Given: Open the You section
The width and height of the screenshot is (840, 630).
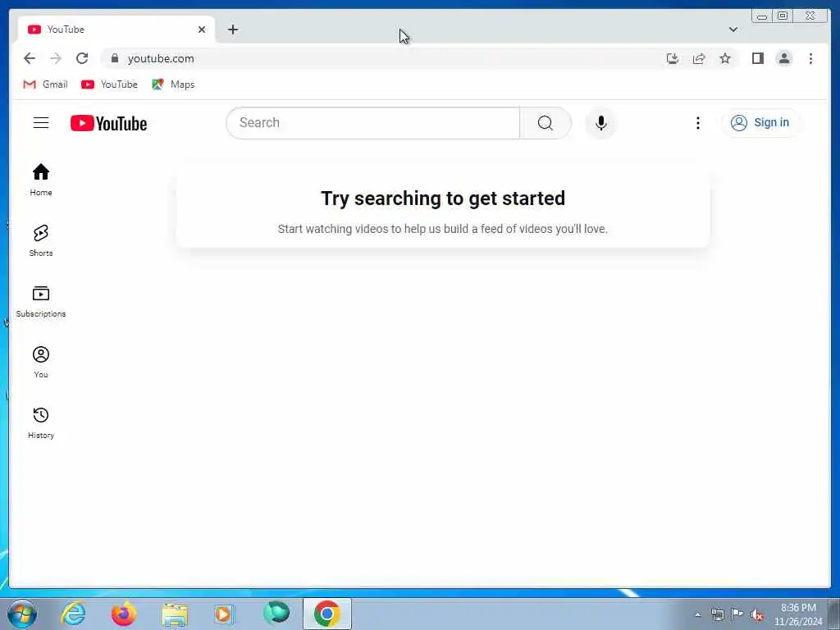Looking at the screenshot, I should point(41,362).
